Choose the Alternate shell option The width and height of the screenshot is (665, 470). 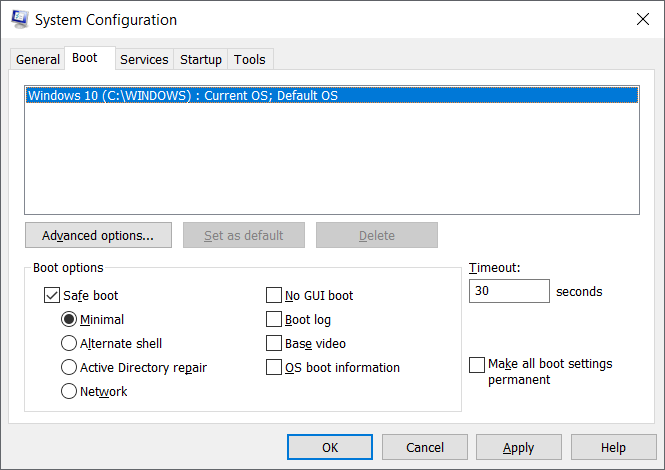tap(69, 344)
